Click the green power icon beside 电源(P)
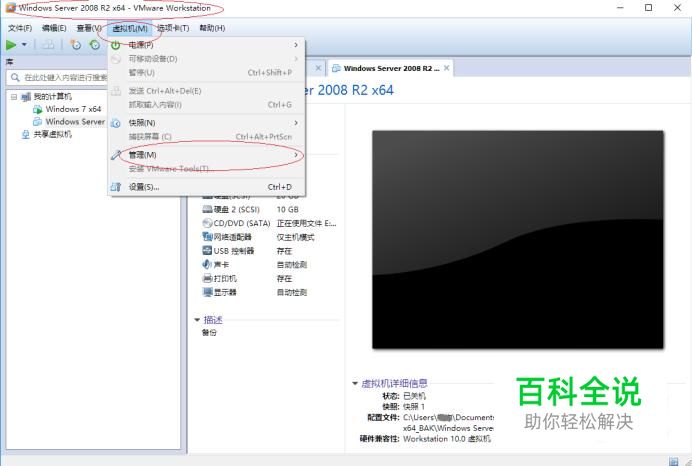692x466 pixels. coord(116,45)
